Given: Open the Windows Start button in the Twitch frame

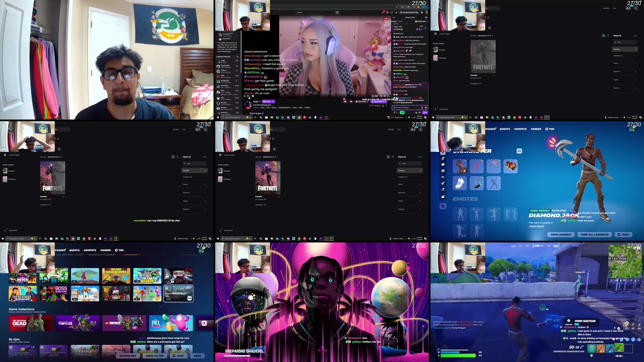Looking at the screenshot, I should pos(218,117).
